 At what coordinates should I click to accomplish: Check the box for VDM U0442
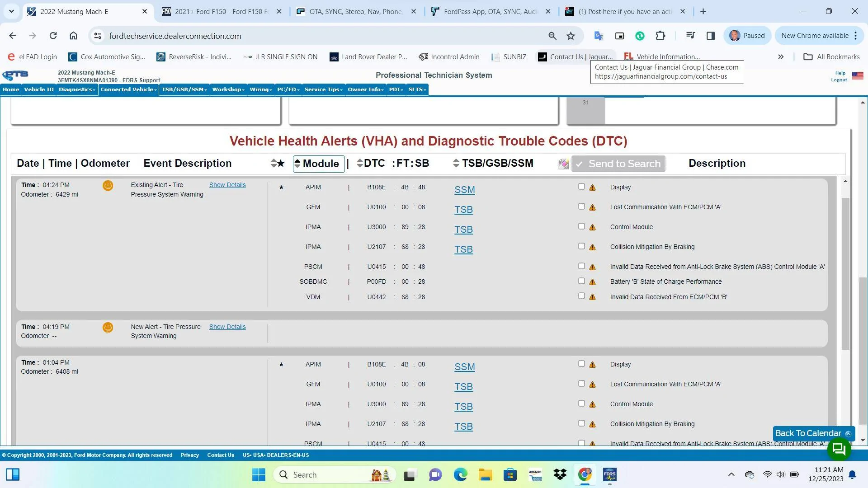click(581, 296)
